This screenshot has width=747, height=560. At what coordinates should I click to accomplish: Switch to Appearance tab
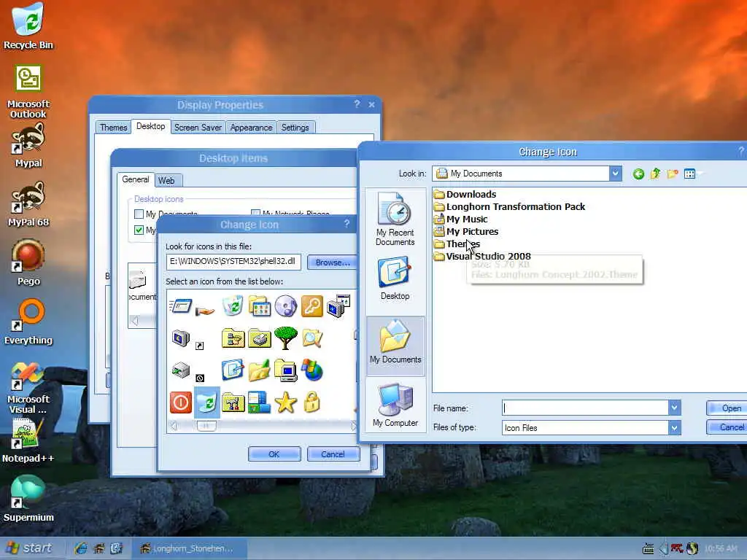(251, 127)
